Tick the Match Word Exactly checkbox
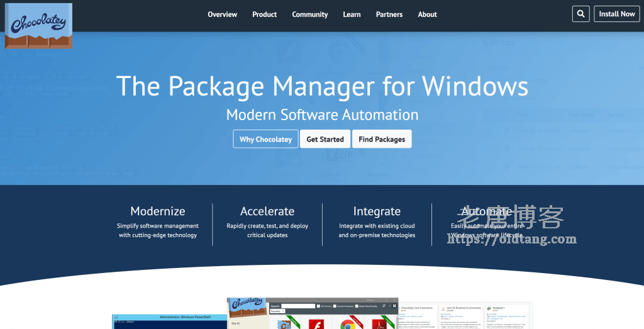The height and width of the screenshot is (329, 644). [357, 306]
